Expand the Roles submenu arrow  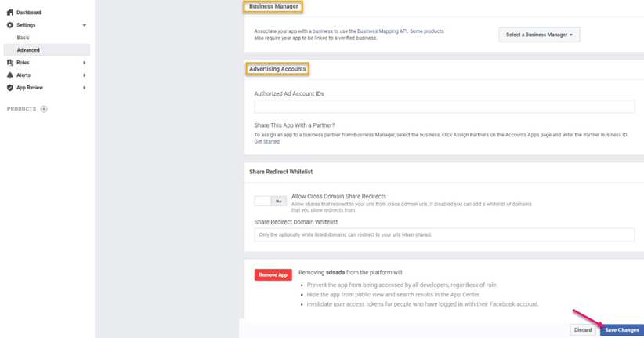tap(85, 63)
